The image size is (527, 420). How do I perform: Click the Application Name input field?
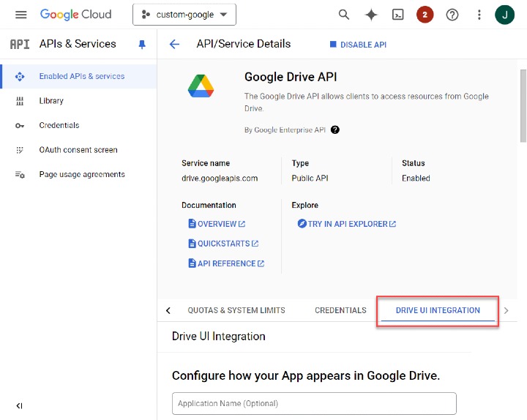coord(314,403)
